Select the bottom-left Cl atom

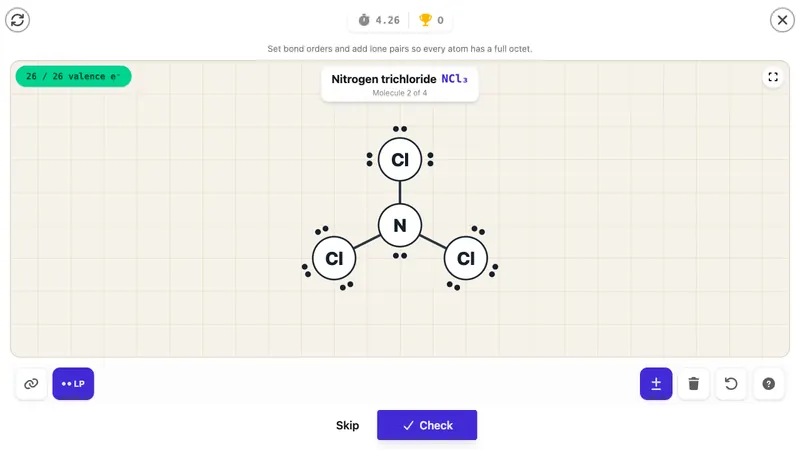[x=334, y=258]
